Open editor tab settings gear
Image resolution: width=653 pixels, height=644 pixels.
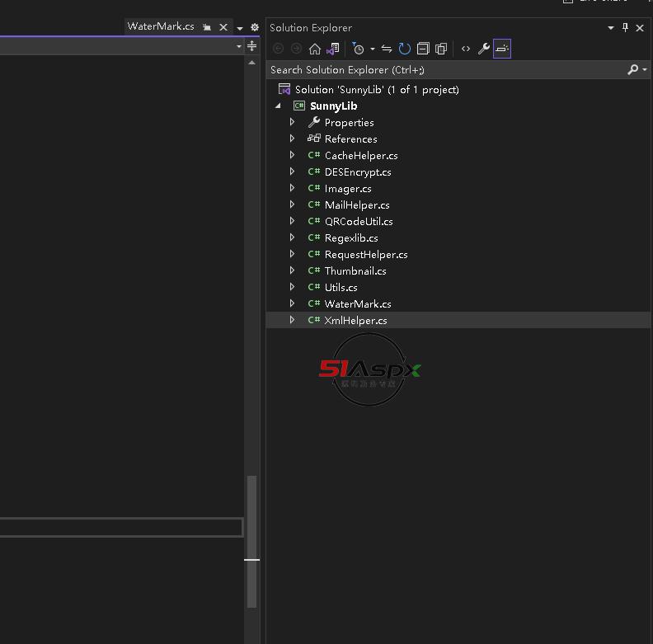pos(255,27)
